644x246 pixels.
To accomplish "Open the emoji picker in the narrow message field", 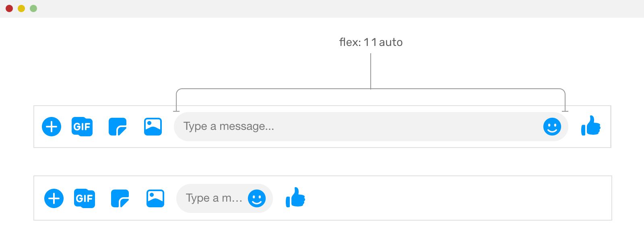I will (x=257, y=198).
